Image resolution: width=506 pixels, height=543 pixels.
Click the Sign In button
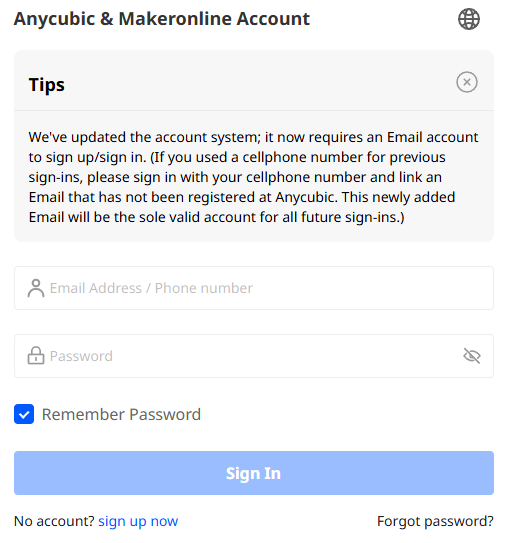(254, 473)
